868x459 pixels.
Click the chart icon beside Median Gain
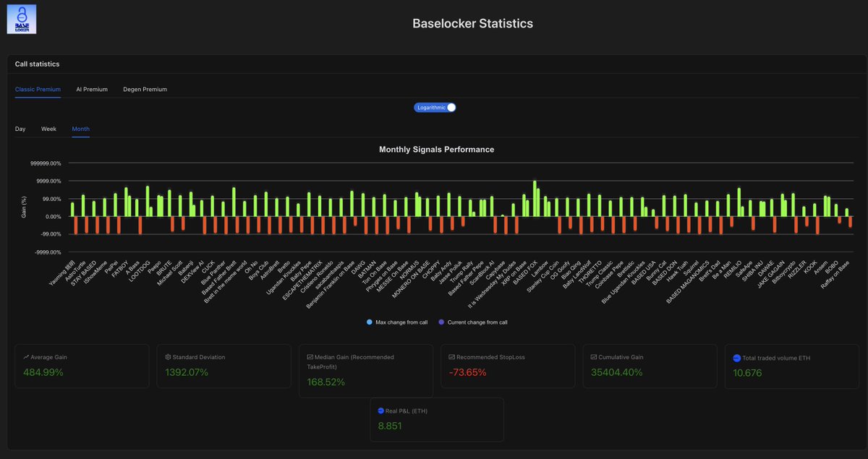coord(310,357)
